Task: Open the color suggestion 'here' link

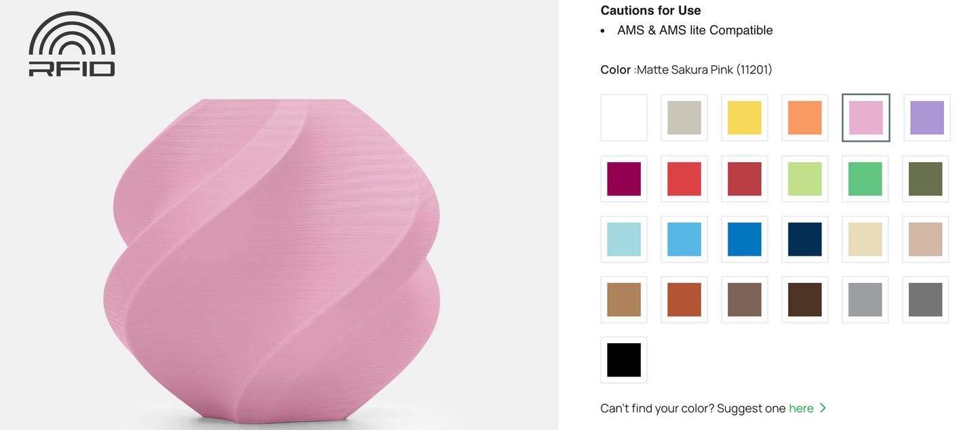Action: 801,408
